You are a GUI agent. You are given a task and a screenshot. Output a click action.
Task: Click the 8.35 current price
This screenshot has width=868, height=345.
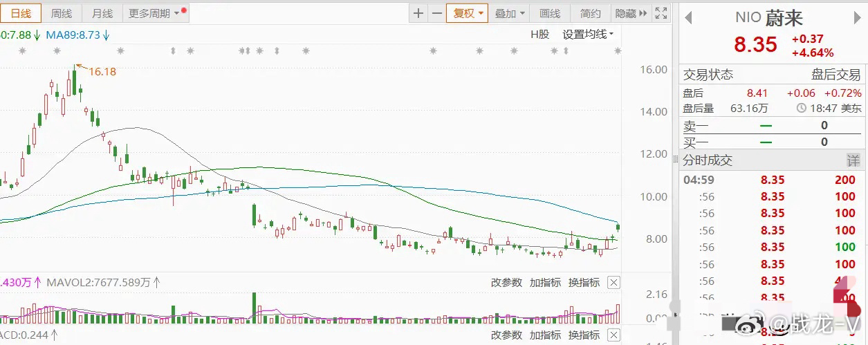pos(755,45)
